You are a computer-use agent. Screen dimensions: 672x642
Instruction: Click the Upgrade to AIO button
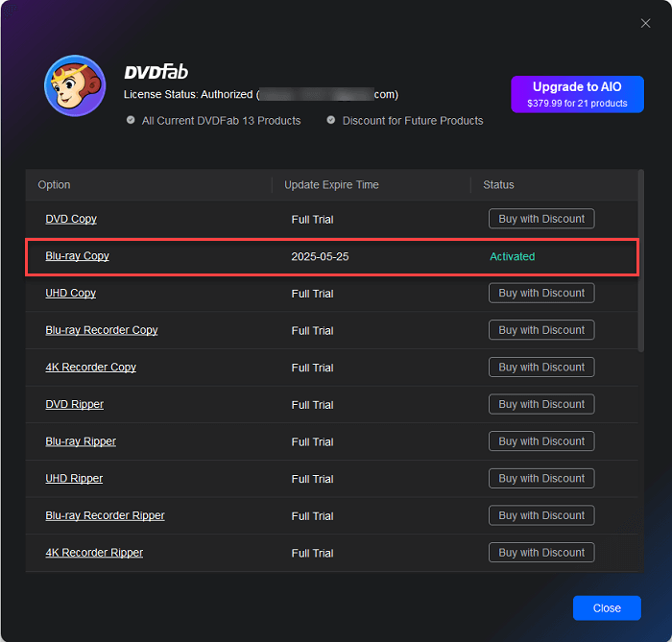click(x=577, y=94)
